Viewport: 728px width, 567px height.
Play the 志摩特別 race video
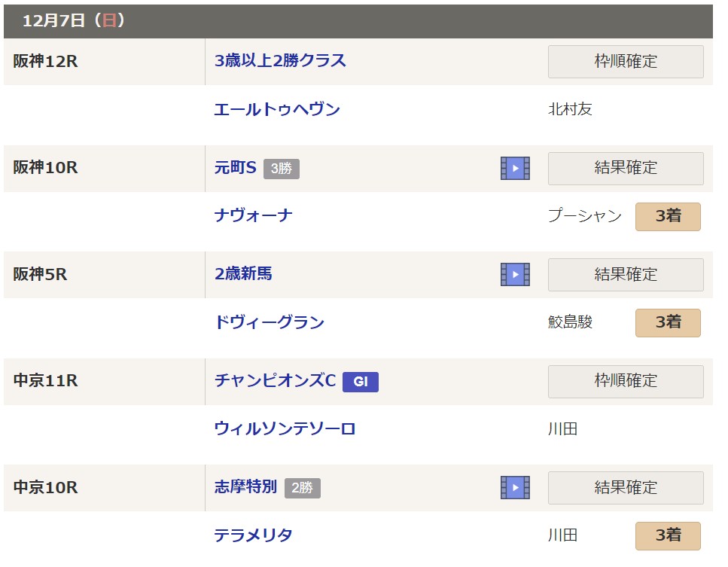pyautogui.click(x=515, y=487)
